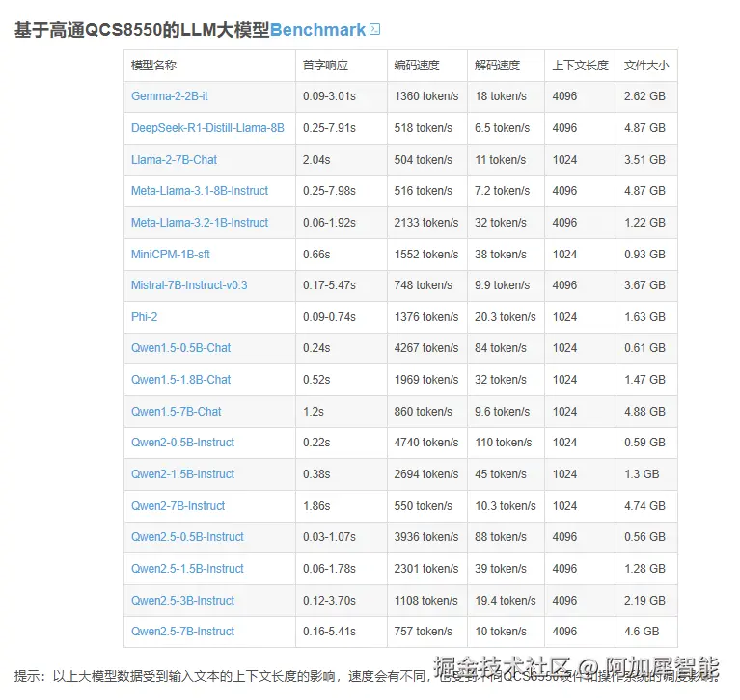Open the Llama-2-7B-Chat model link

174,160
